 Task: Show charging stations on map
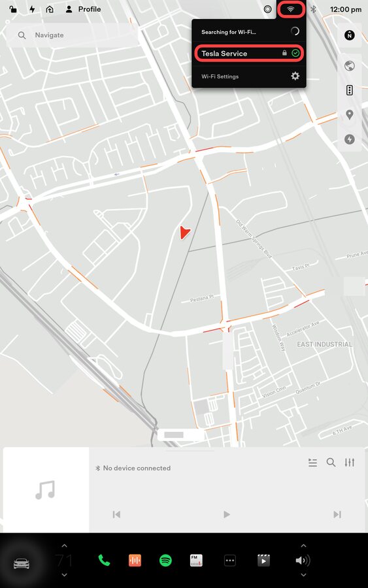click(350, 140)
